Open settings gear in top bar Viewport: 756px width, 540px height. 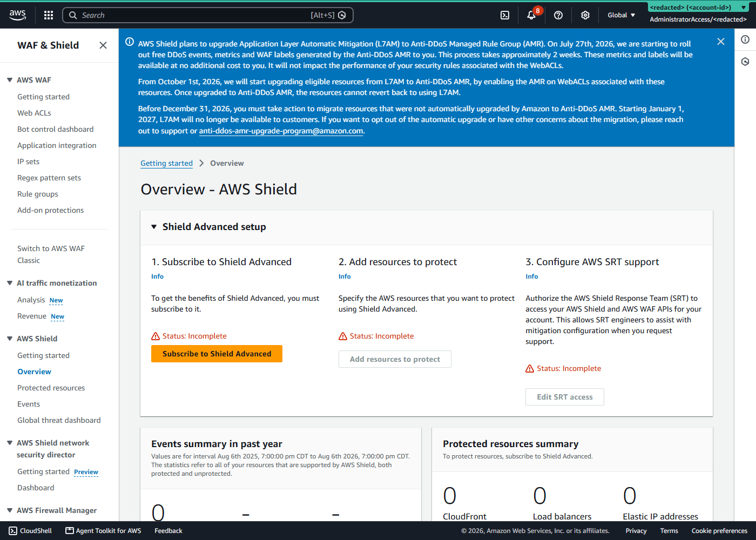585,15
